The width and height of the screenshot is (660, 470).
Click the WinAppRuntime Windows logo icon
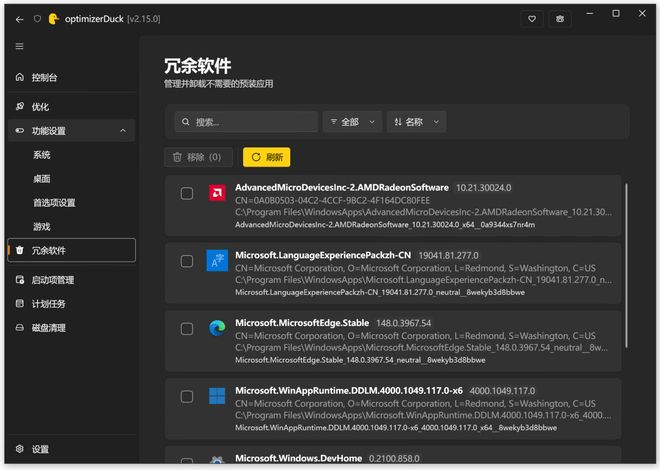pos(217,396)
